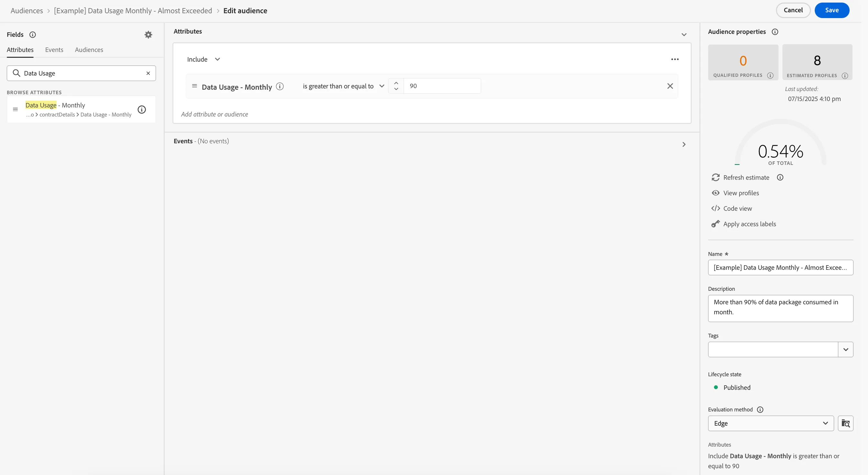Viewport: 868px width, 475px height.
Task: Click the Audiences breadcrumb link
Action: [x=26, y=10]
